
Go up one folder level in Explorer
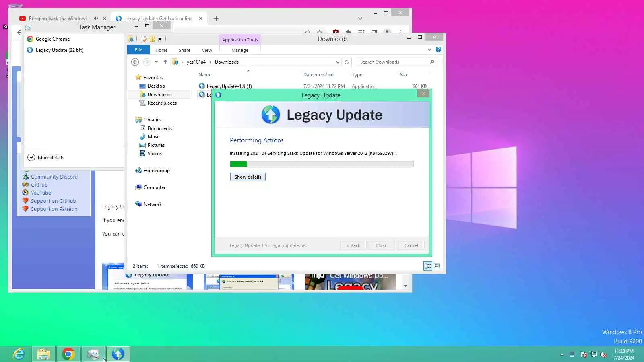click(165, 62)
